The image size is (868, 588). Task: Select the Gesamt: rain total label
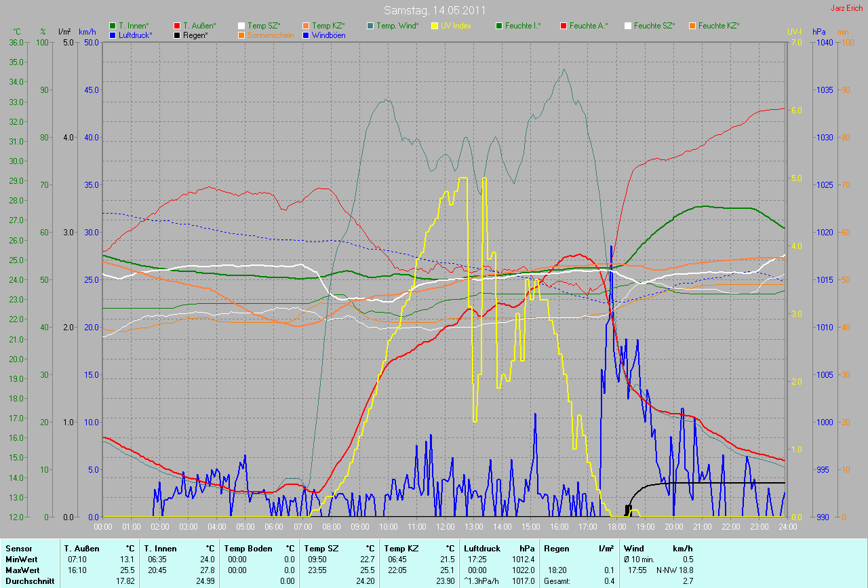click(x=558, y=581)
